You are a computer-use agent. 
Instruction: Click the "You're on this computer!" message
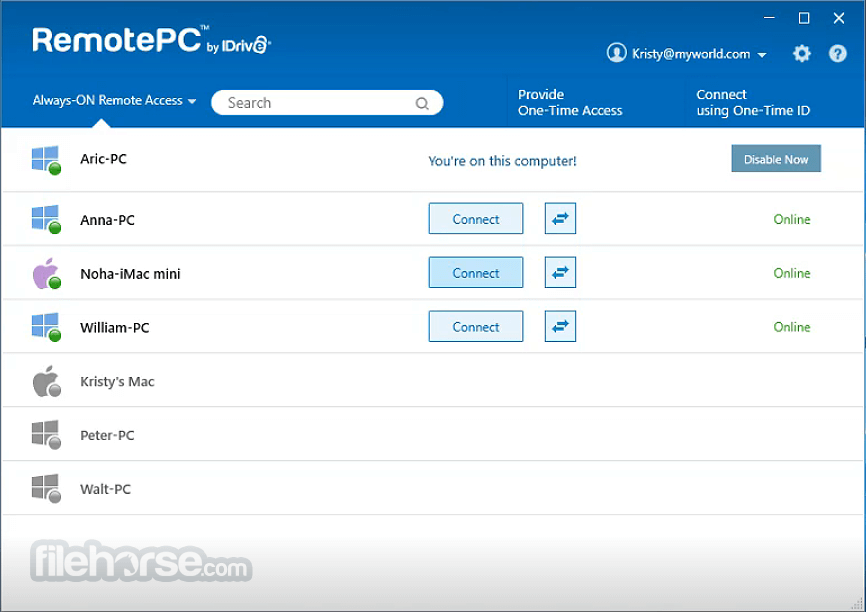click(502, 161)
